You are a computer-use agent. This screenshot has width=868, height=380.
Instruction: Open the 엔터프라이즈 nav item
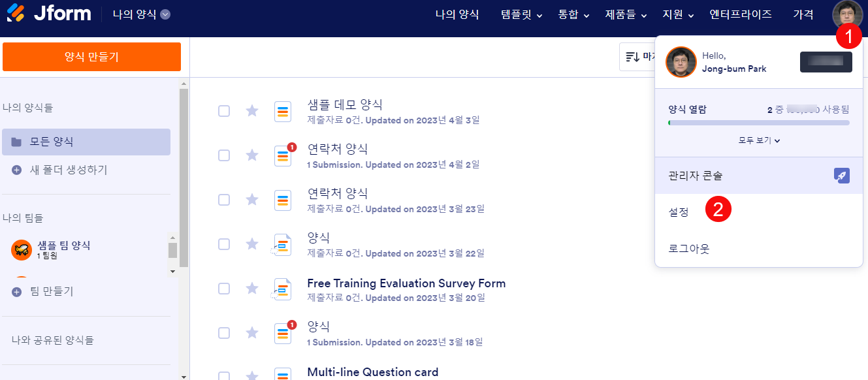tap(741, 14)
